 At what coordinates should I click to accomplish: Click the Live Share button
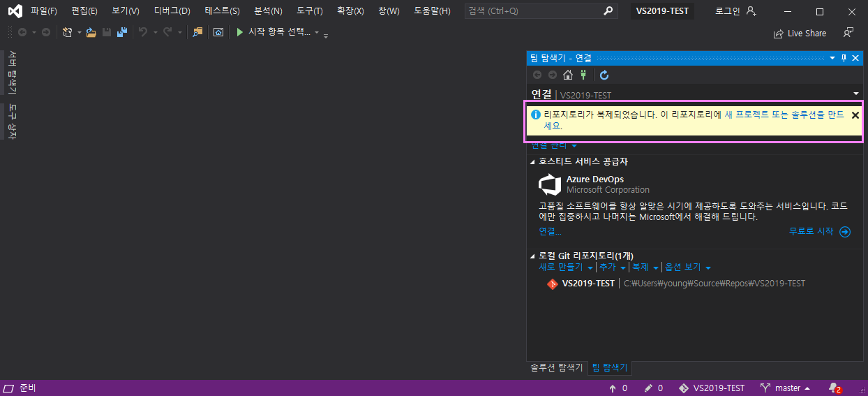[800, 33]
